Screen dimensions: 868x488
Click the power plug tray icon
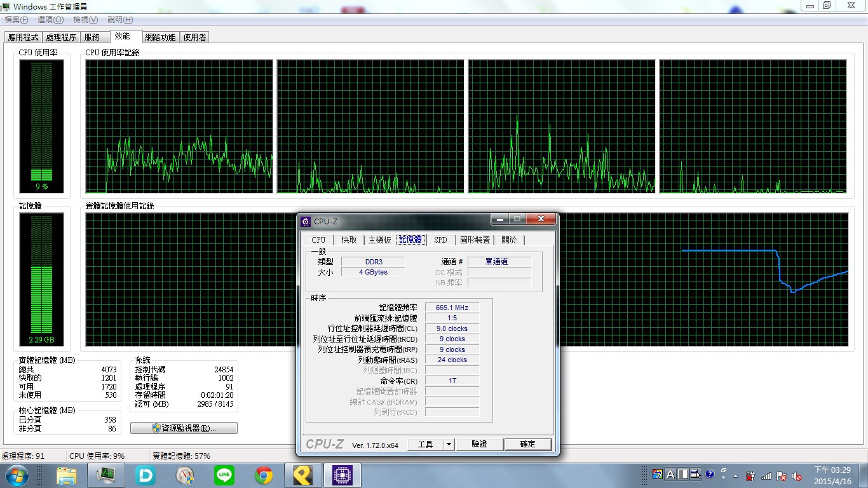point(750,475)
